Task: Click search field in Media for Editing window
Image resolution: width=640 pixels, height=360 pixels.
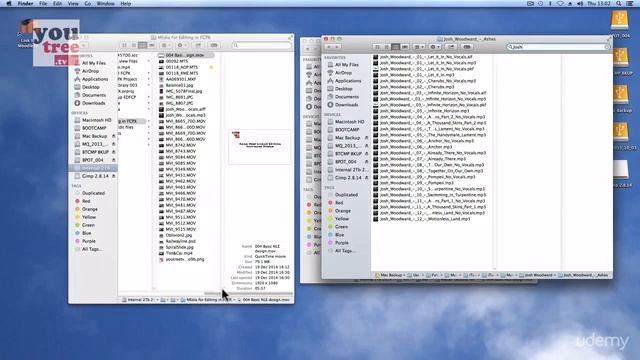Action: click(x=262, y=45)
